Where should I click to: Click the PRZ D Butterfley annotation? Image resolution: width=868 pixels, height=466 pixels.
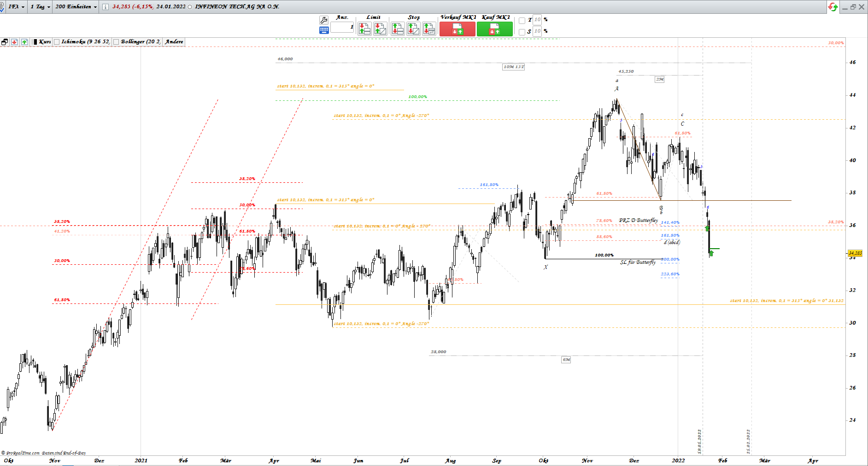[x=639, y=221]
